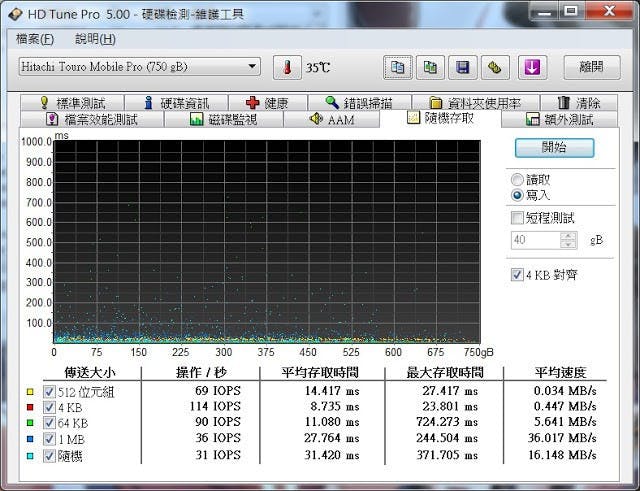Select the 讀取 radio button
Viewport: 640px width, 491px height.
517,180
